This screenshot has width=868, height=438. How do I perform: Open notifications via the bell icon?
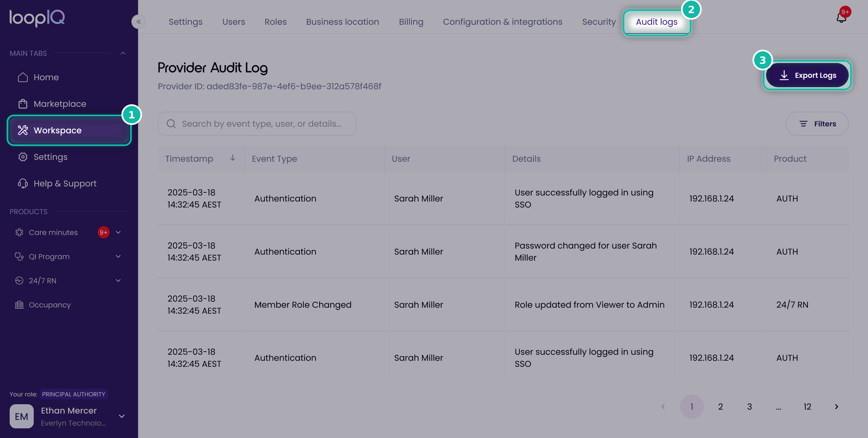coord(841,17)
